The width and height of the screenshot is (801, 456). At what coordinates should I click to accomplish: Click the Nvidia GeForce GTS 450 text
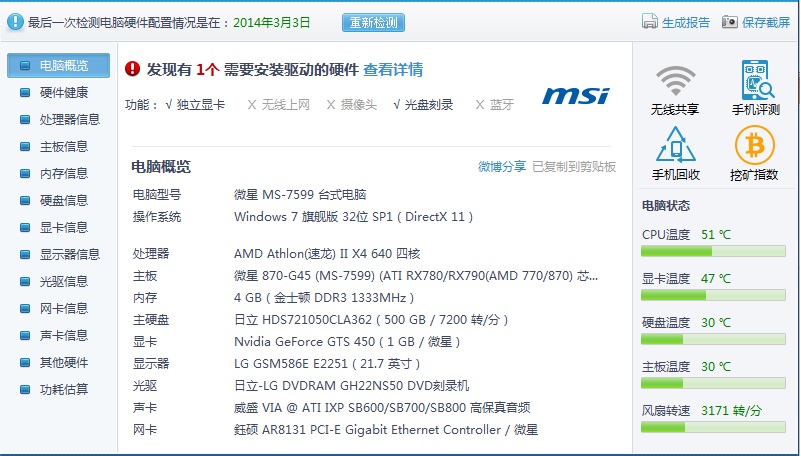(347, 342)
